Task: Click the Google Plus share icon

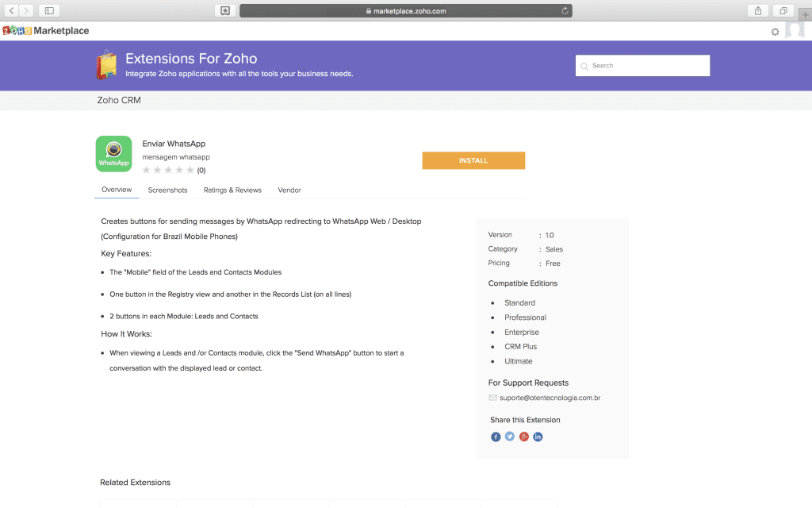Action: 524,437
